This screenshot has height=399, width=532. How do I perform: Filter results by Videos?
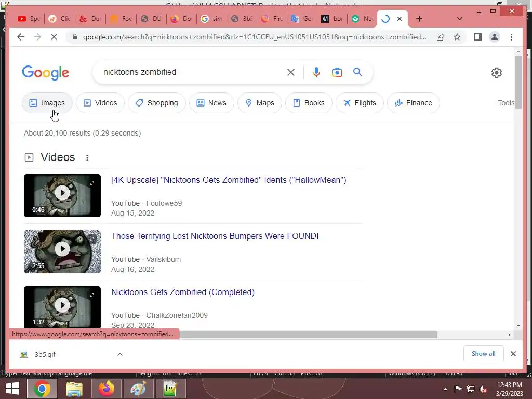100,103
